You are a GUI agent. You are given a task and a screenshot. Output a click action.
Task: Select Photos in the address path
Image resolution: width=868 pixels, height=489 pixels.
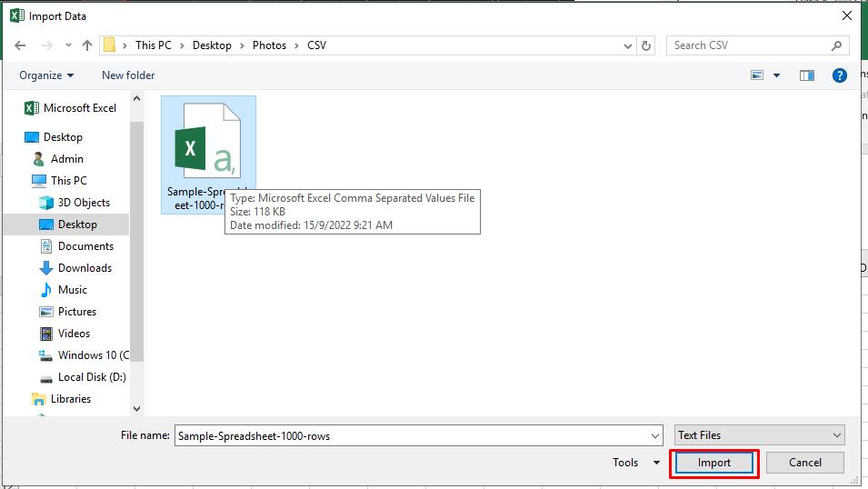pyautogui.click(x=269, y=45)
